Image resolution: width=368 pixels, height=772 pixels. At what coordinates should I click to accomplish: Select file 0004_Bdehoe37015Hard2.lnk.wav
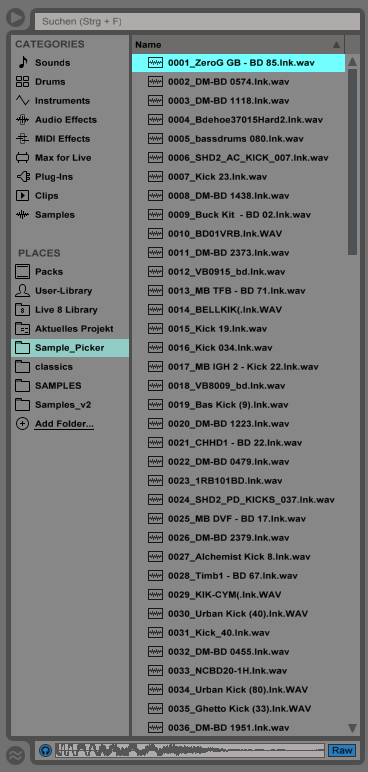238,120
